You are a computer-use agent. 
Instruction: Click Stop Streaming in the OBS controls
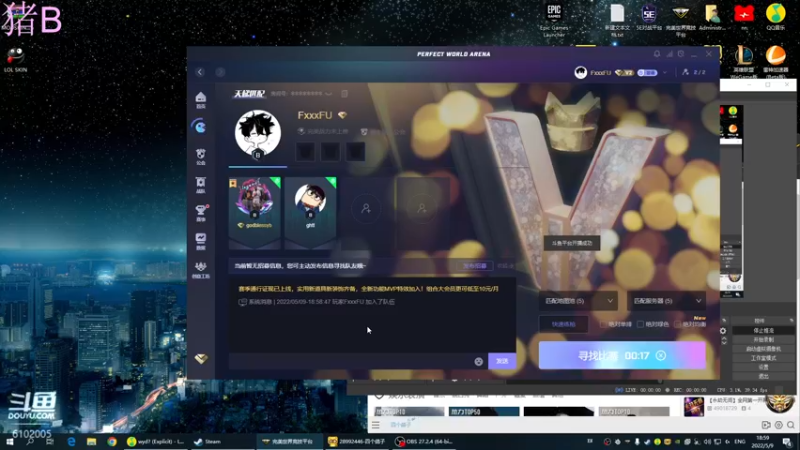763,331
